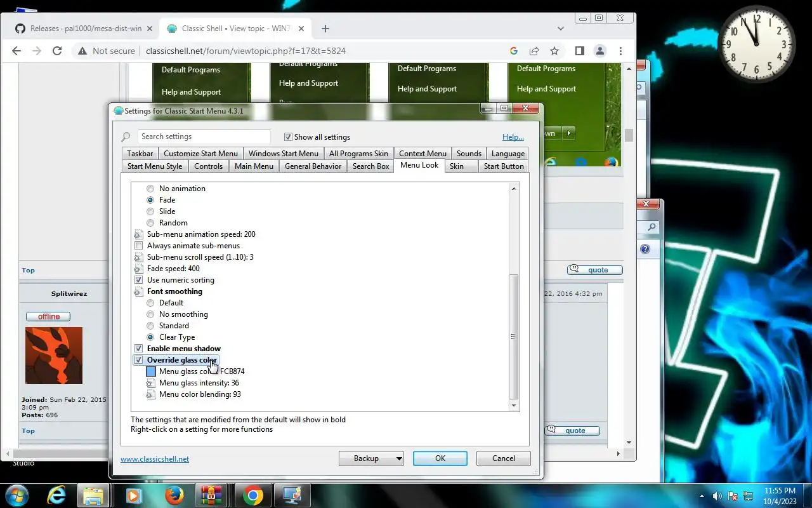Image resolution: width=812 pixels, height=508 pixels.
Task: Launch Firefox from the taskbar
Action: click(x=174, y=495)
